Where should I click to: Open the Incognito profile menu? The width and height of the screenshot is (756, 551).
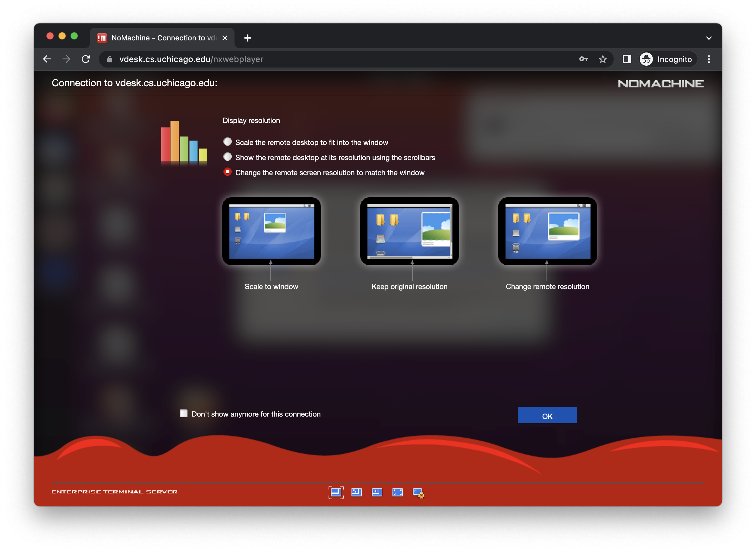[x=667, y=59]
